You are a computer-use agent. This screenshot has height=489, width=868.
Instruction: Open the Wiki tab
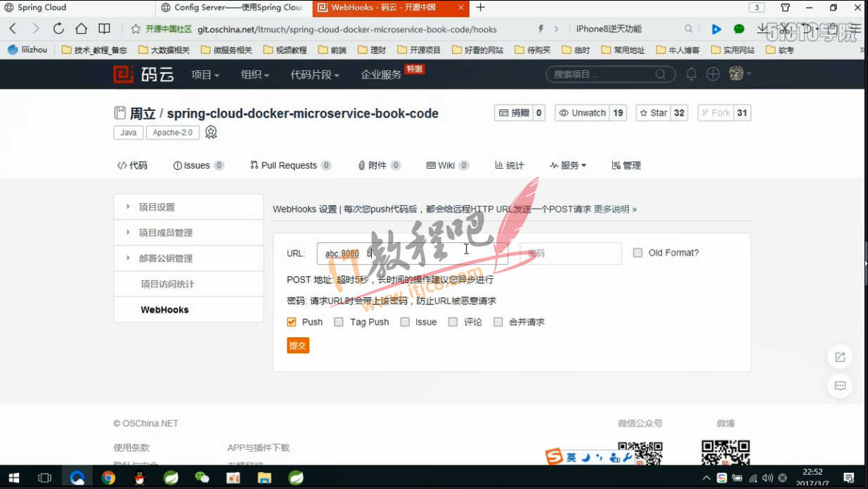click(447, 165)
